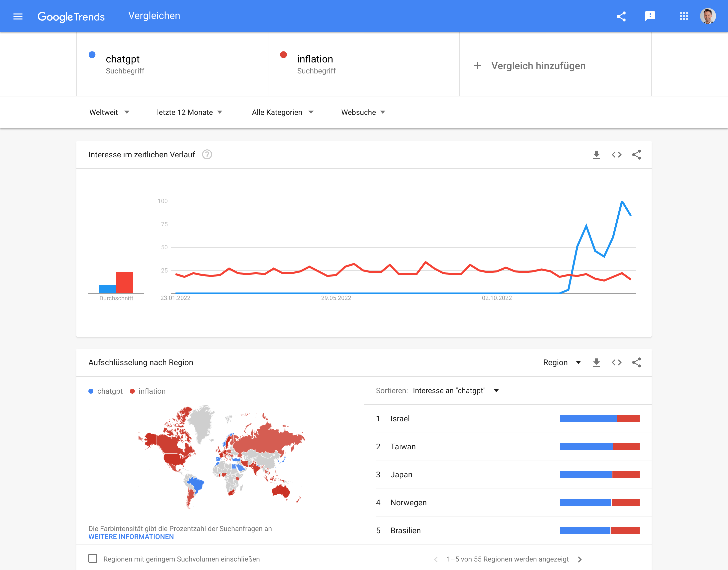Image resolution: width=728 pixels, height=570 pixels.
Task: Click Australia on the world map
Action: pyautogui.click(x=281, y=490)
